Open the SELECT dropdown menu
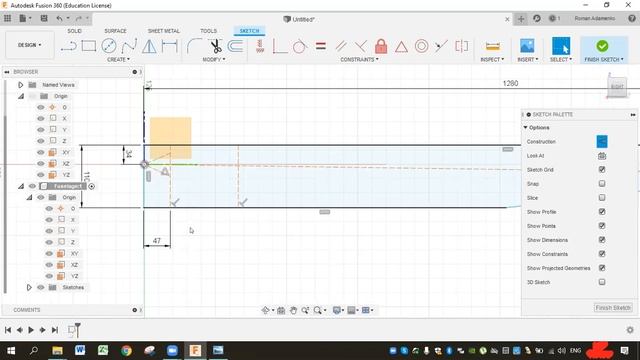The image size is (640, 360). 561,60
